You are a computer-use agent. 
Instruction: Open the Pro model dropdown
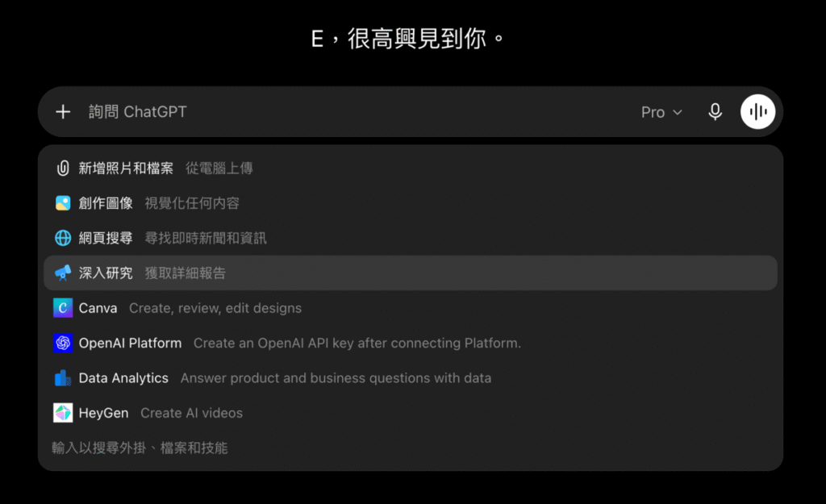tap(661, 112)
